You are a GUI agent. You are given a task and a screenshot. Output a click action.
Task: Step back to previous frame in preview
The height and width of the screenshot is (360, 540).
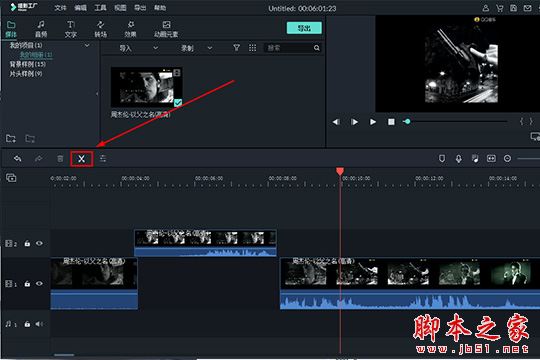[x=336, y=122]
